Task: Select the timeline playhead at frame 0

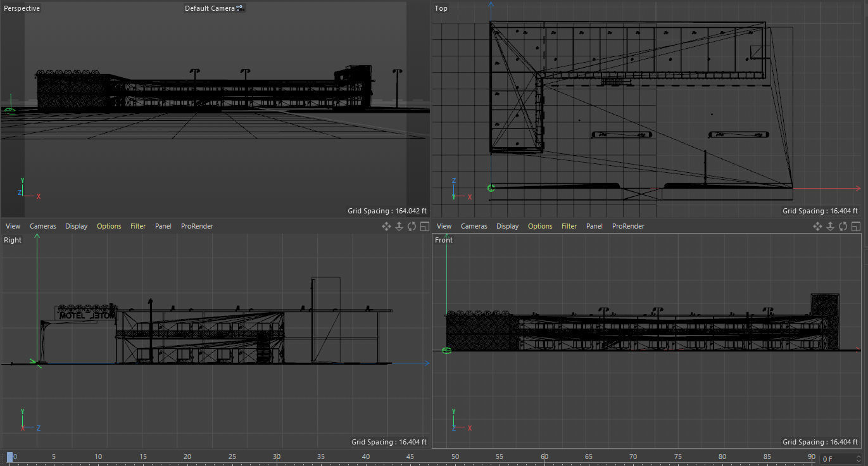Action: click(9, 457)
